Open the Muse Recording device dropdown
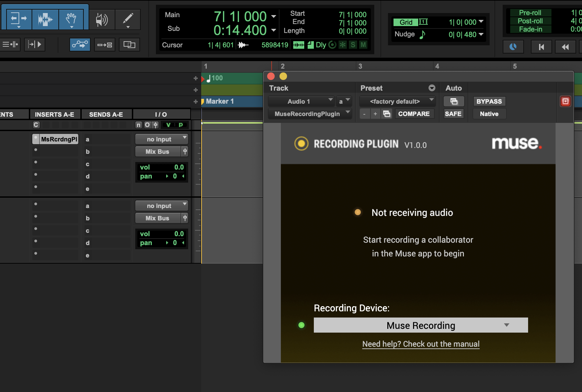 click(421, 325)
